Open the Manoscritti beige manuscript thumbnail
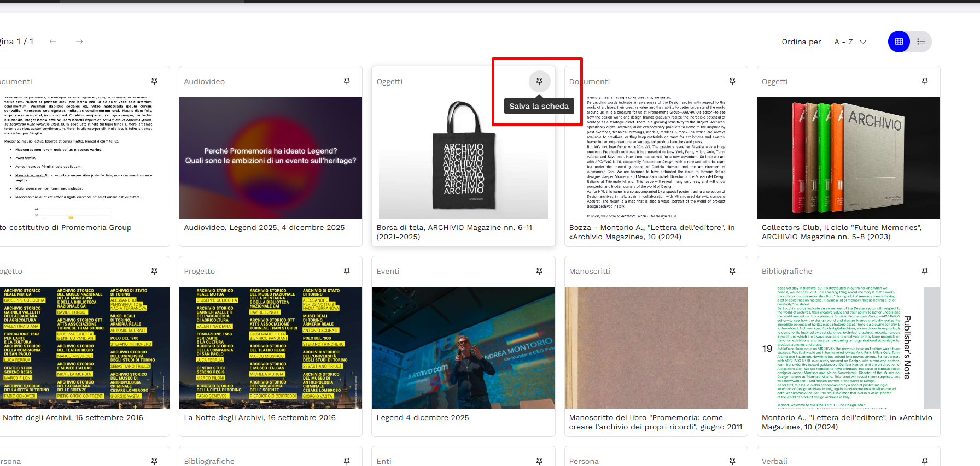 (x=656, y=347)
